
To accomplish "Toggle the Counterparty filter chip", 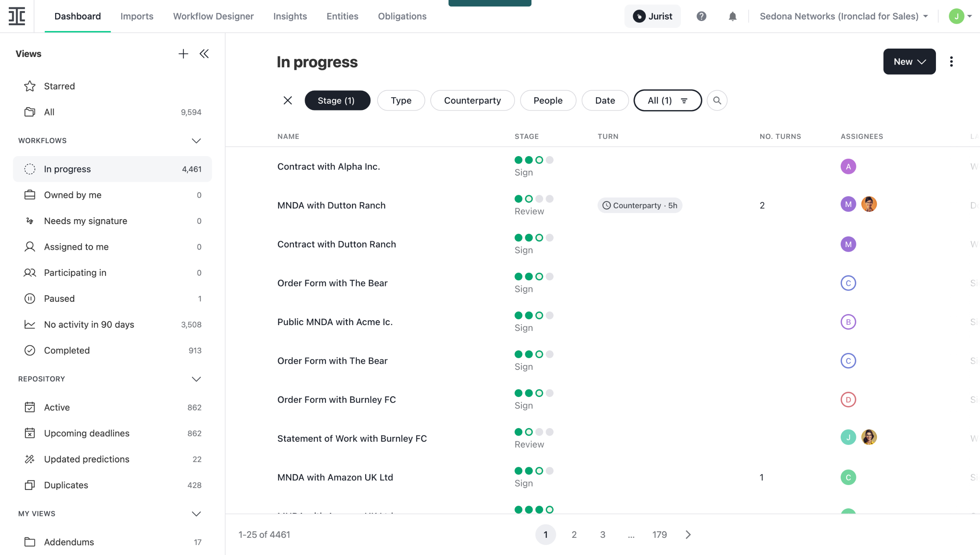I will coord(472,101).
